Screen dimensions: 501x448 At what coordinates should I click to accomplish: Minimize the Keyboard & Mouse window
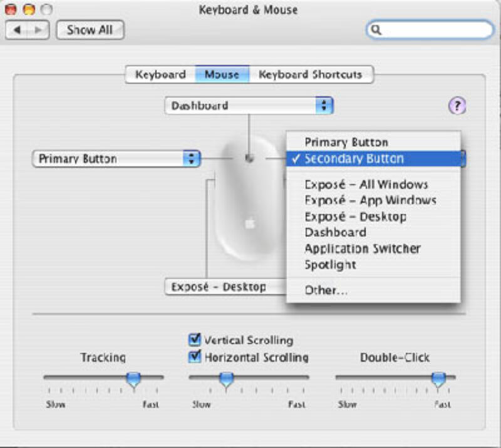point(29,9)
